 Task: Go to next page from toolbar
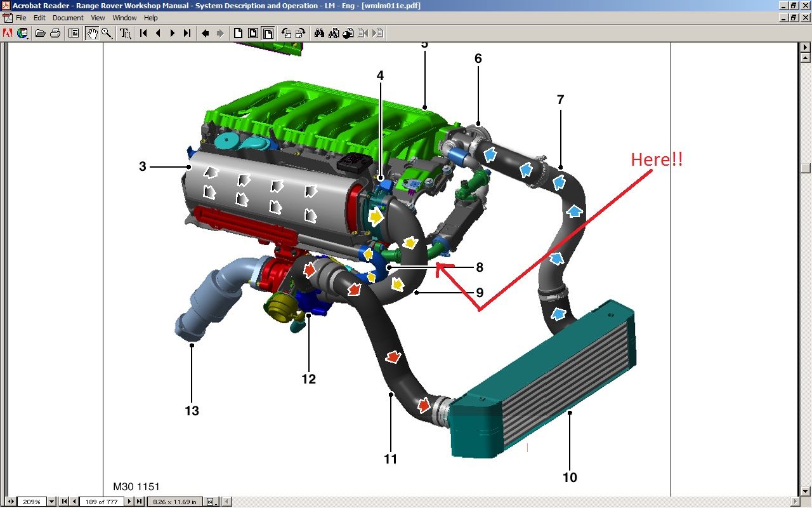pos(173,33)
